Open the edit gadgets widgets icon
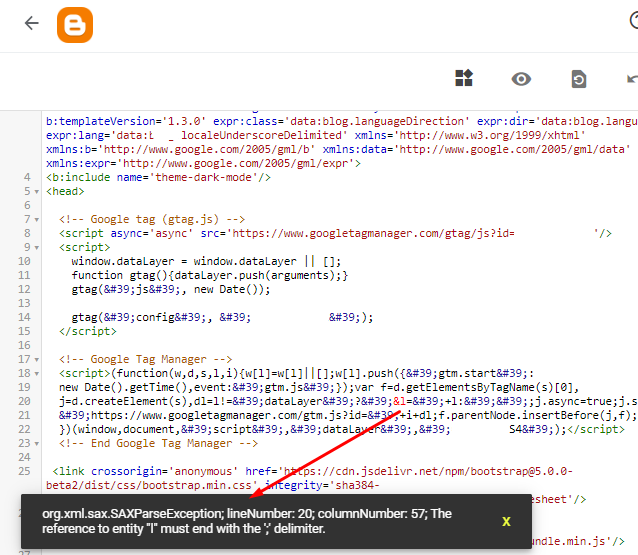 click(x=464, y=78)
